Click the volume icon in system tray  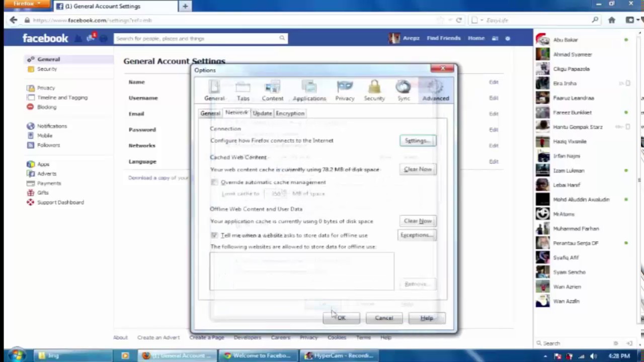[594, 356]
